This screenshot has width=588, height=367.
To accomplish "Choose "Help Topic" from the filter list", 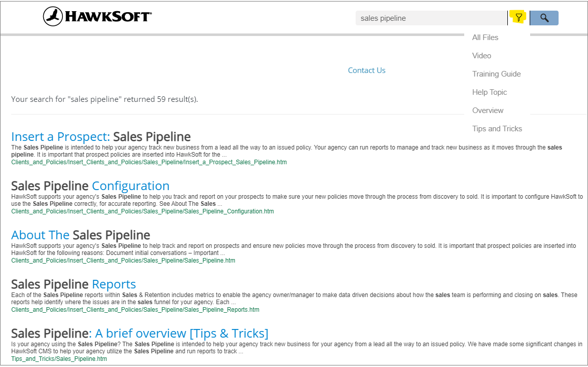I will (489, 92).
